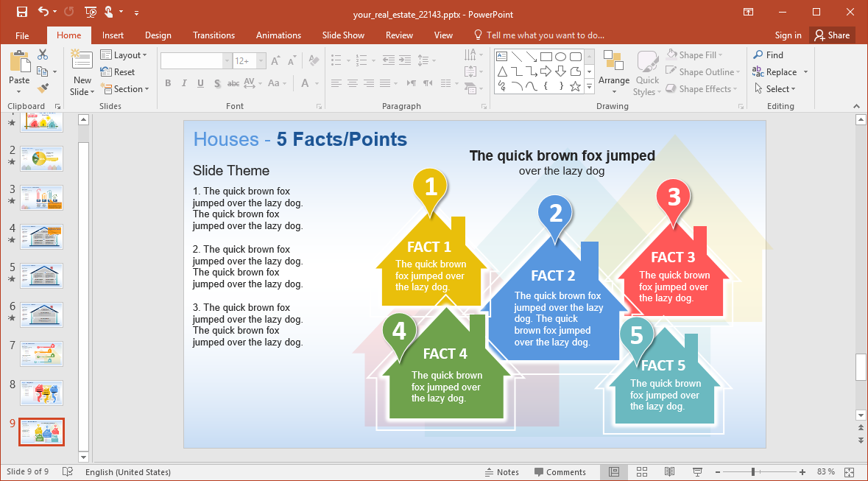This screenshot has height=481, width=868.
Task: Toggle Bold formatting
Action: 168,83
